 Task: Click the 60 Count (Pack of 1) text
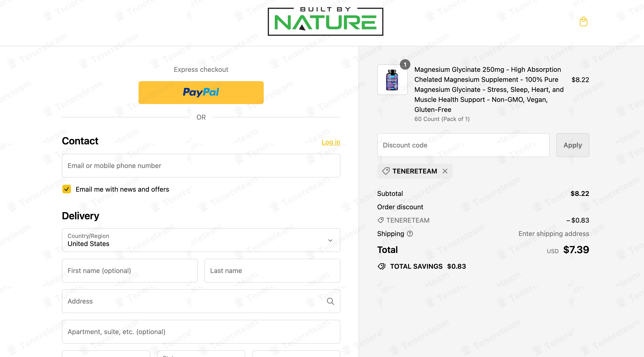click(x=442, y=119)
